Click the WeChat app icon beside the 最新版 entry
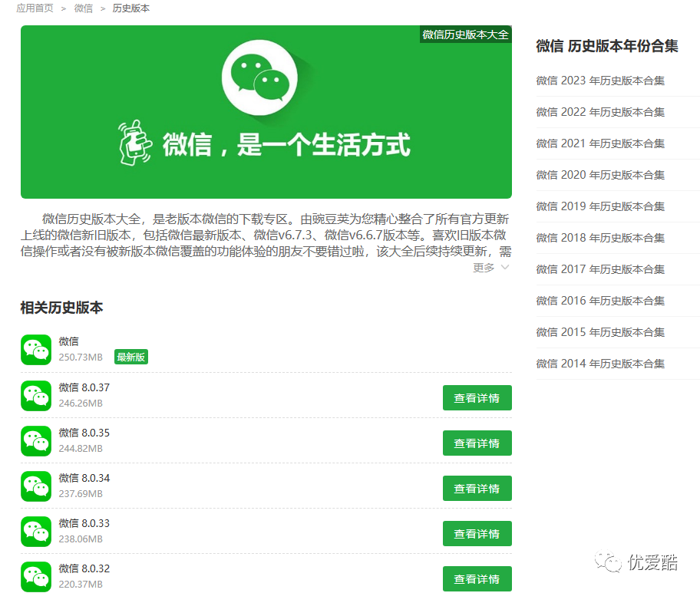Viewport: 700px width, 593px height. (36, 350)
